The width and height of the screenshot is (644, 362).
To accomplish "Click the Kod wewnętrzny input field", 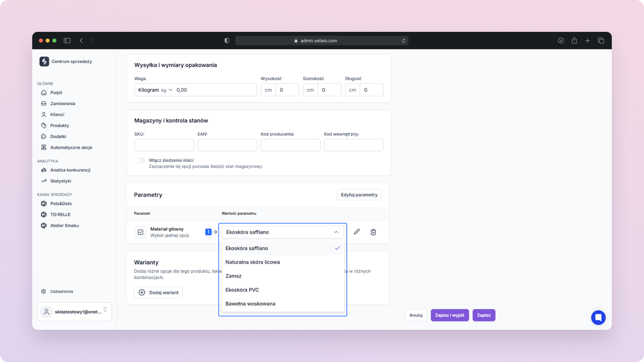I will (354, 145).
